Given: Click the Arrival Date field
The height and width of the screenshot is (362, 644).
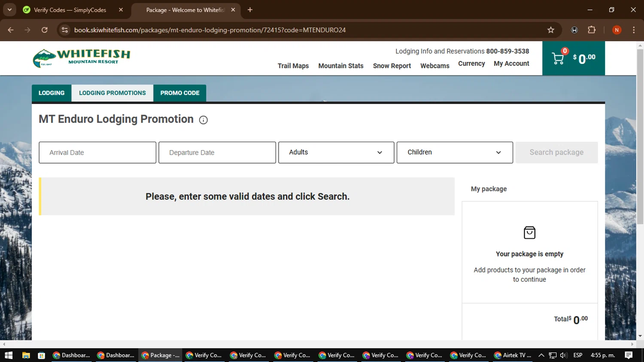Looking at the screenshot, I should click(97, 152).
